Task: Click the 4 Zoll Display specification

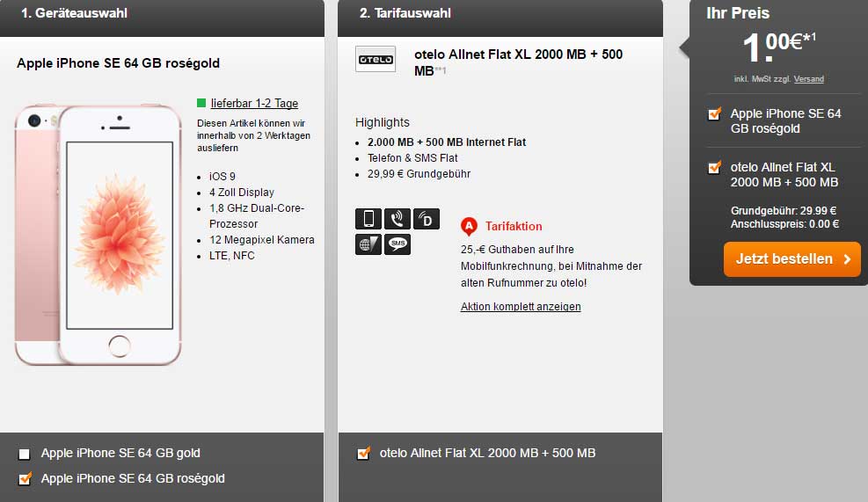Action: pyautogui.click(x=241, y=193)
